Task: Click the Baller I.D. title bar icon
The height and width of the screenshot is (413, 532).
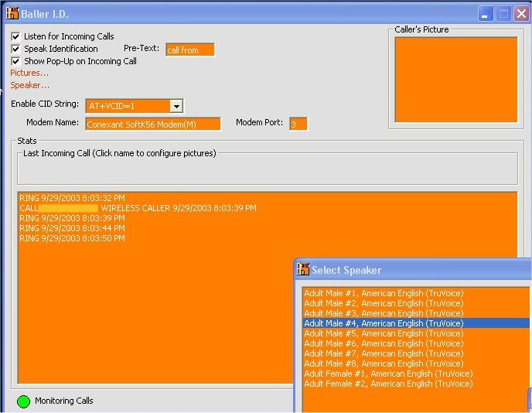Action: (12, 13)
